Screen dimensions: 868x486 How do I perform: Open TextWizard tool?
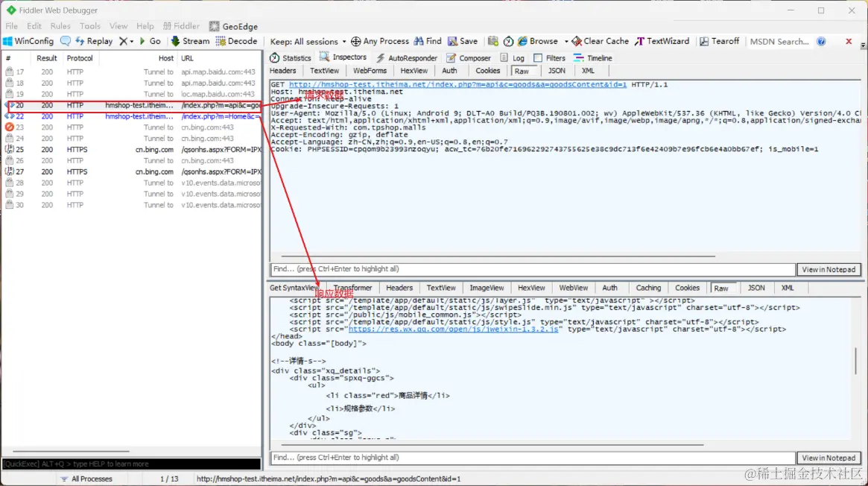[662, 41]
